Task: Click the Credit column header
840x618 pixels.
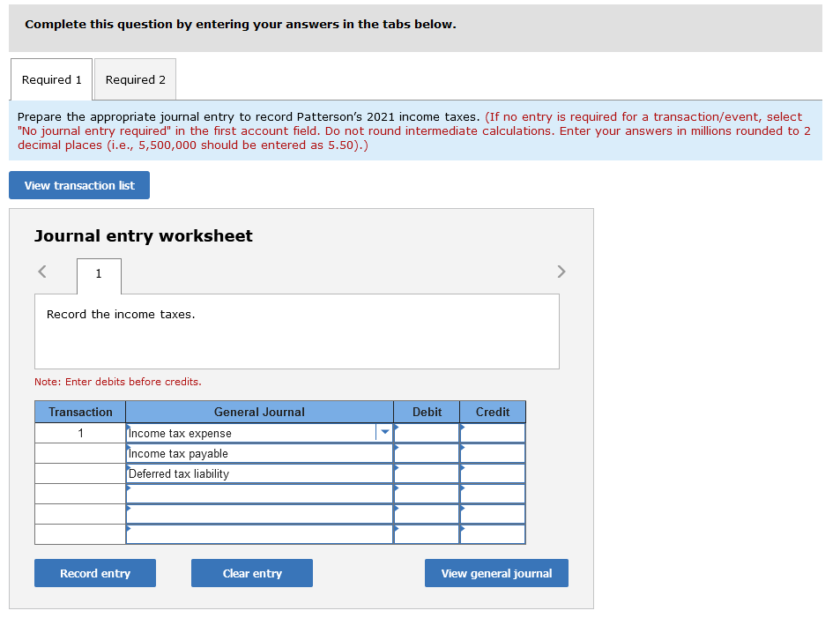Action: pos(492,412)
